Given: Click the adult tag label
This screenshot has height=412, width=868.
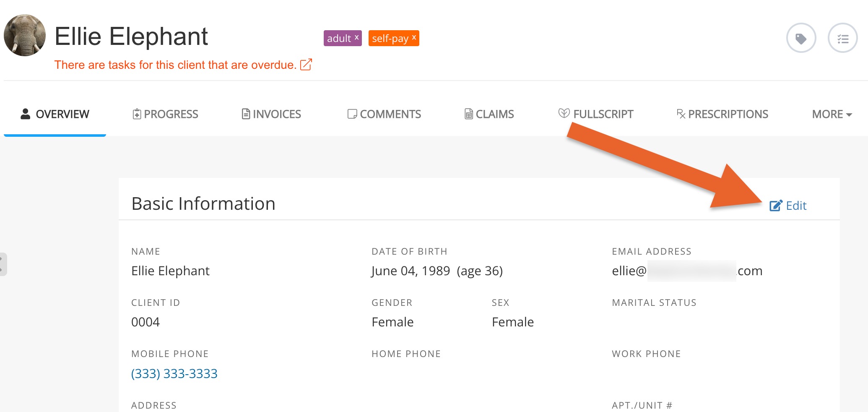Looking at the screenshot, I should [339, 39].
